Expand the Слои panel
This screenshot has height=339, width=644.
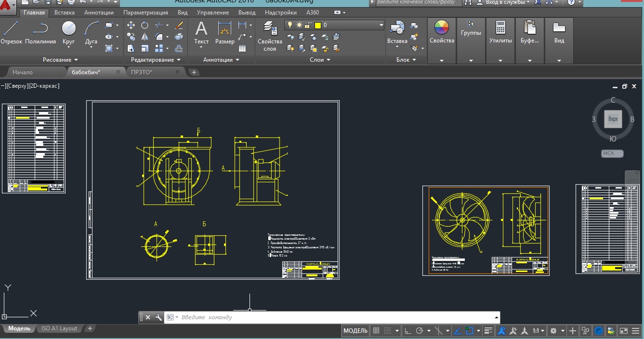coord(320,60)
